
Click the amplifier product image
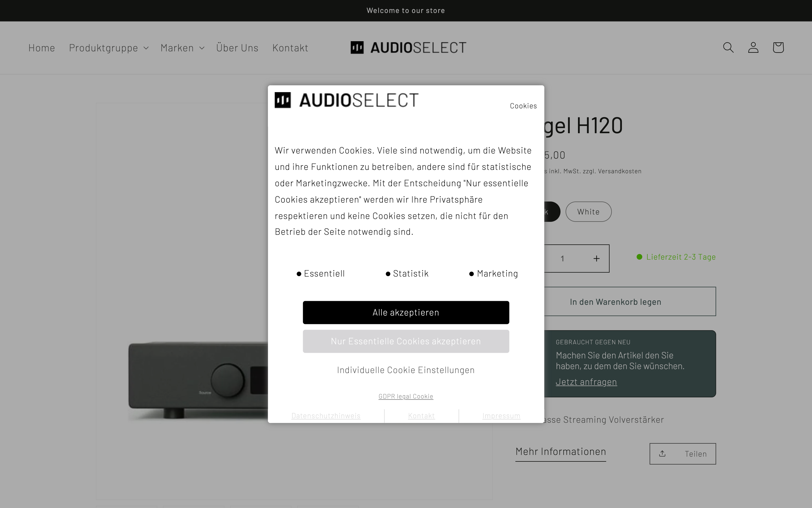(x=198, y=381)
